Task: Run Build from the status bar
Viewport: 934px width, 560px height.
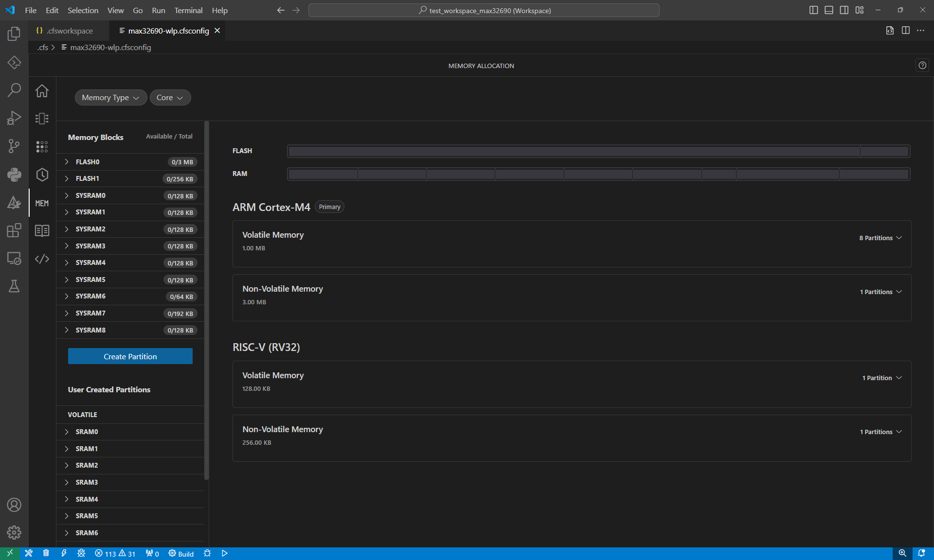Action: click(x=180, y=553)
